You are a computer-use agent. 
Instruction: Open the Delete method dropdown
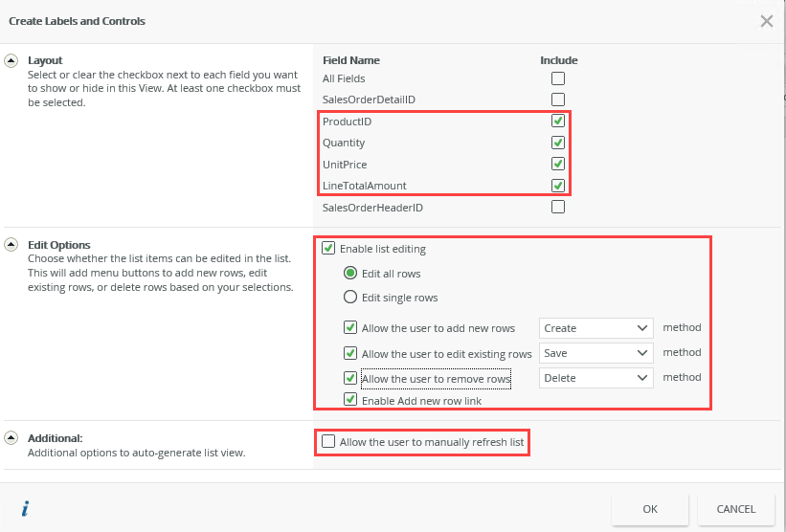(x=595, y=378)
